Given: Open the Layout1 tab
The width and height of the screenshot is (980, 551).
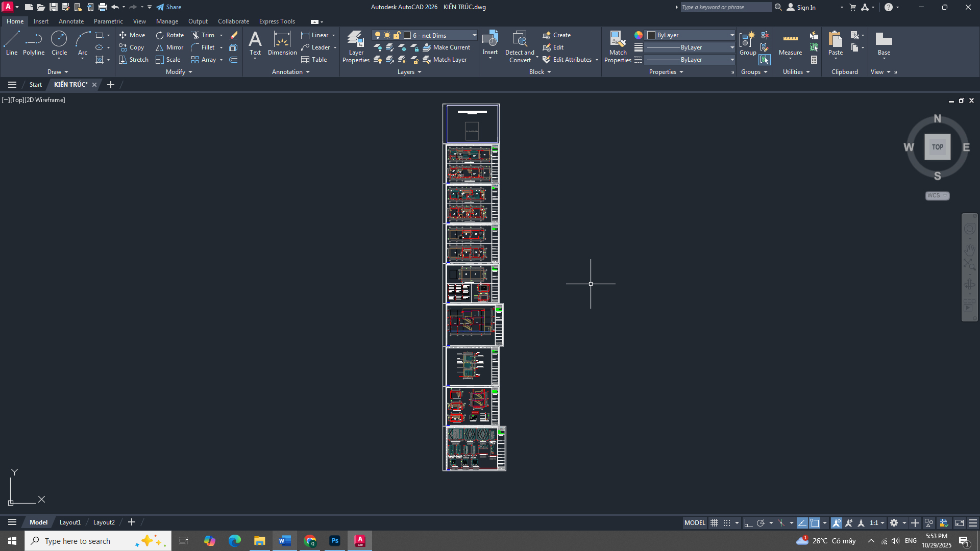Looking at the screenshot, I should (x=70, y=522).
